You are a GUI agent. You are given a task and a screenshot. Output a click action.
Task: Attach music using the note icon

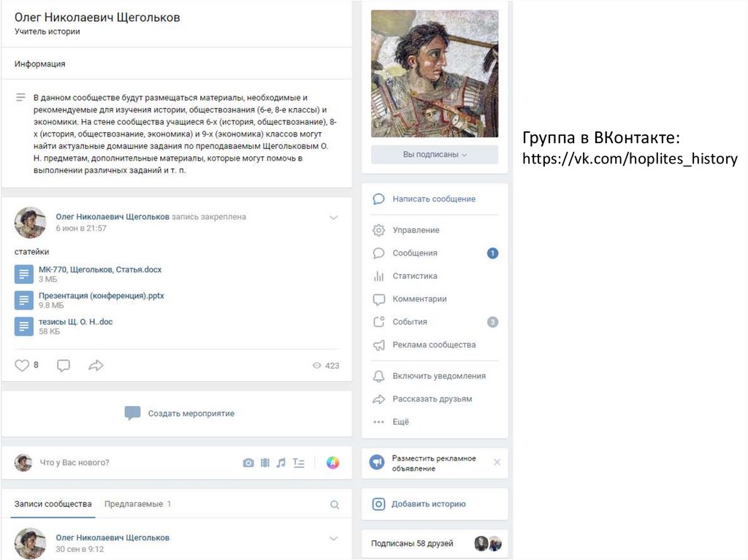pos(281,463)
